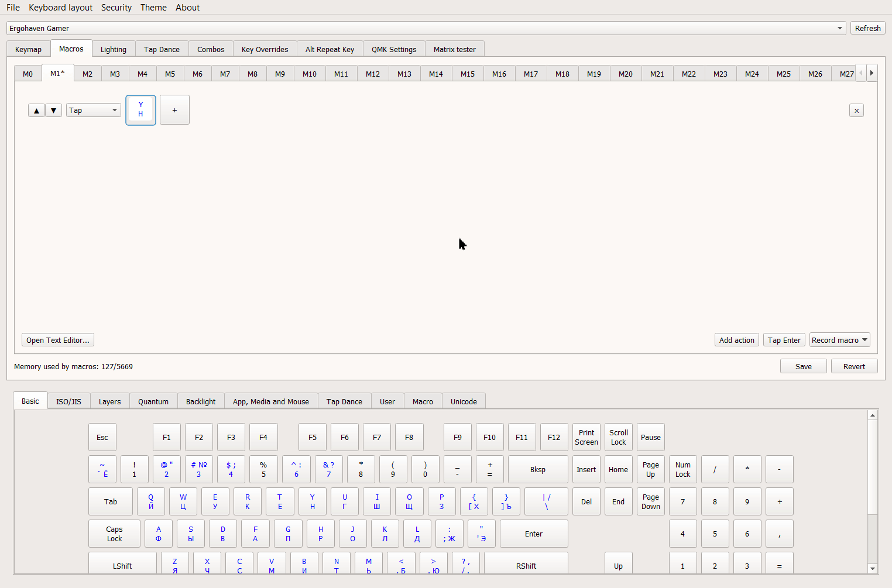Click the plus button to add key
The image size is (892, 588).
click(x=174, y=110)
